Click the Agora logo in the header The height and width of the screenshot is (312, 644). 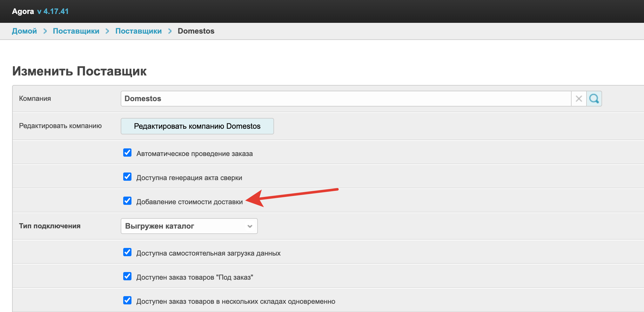[23, 11]
